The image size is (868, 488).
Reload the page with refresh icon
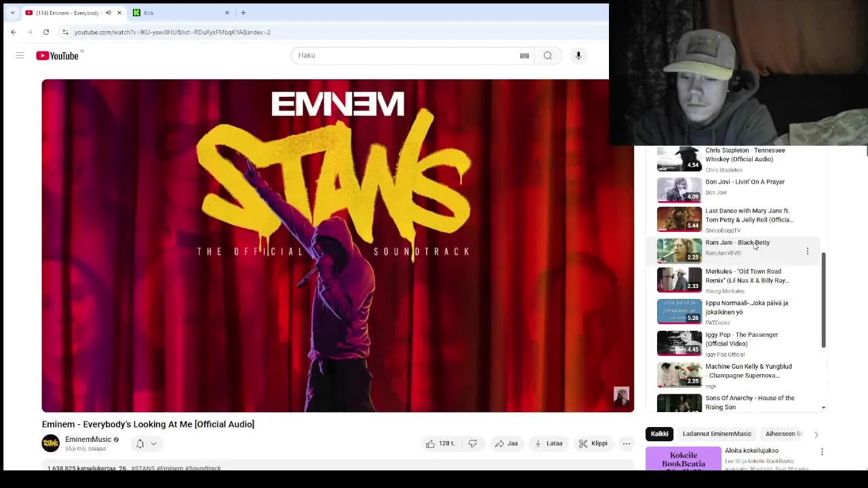click(x=46, y=32)
